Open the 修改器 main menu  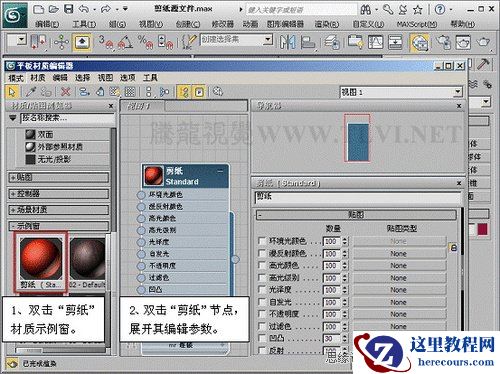point(223,24)
